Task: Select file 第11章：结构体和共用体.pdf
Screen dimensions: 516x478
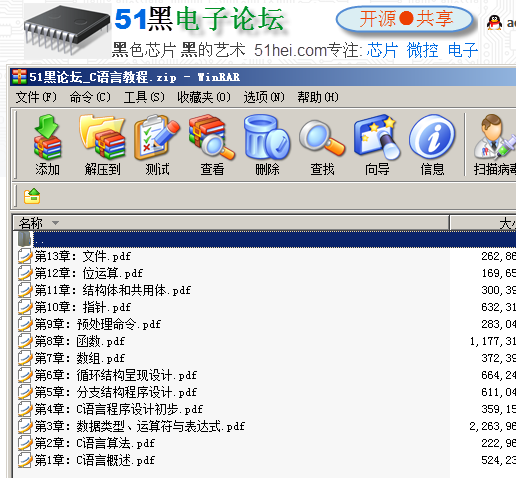Action: [113, 290]
